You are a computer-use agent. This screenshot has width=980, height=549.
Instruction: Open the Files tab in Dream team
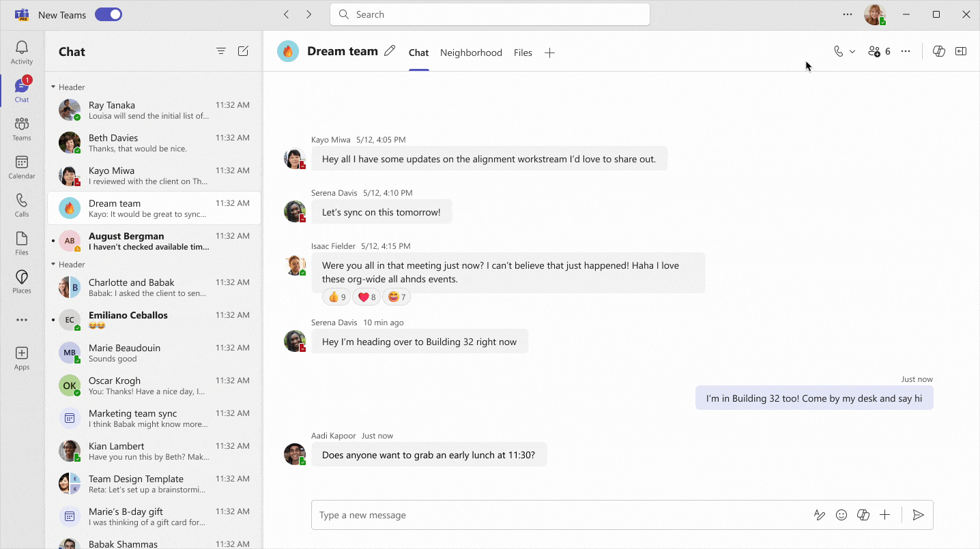point(523,53)
